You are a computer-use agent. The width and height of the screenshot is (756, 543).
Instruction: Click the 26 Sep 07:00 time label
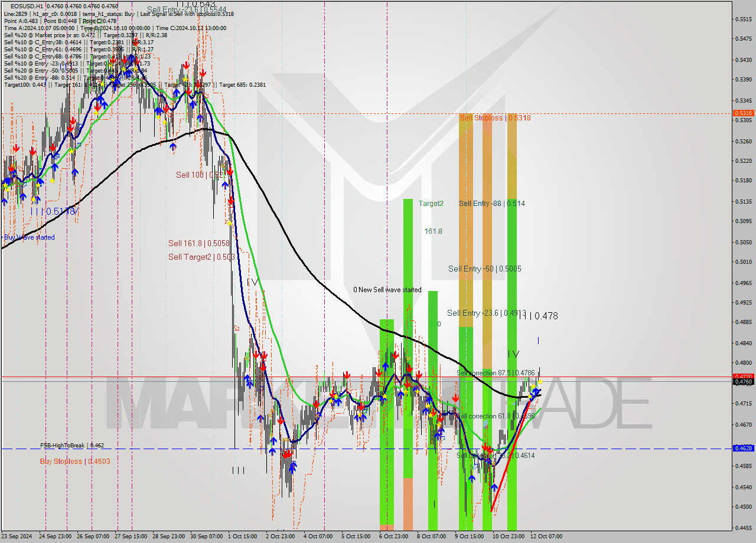coord(94,537)
